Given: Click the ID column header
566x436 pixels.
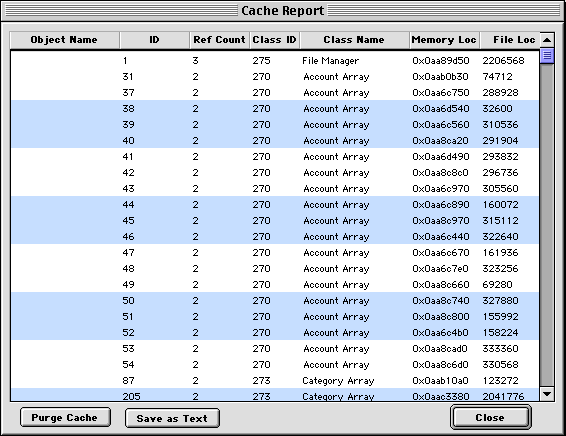Looking at the screenshot, I should [154, 40].
